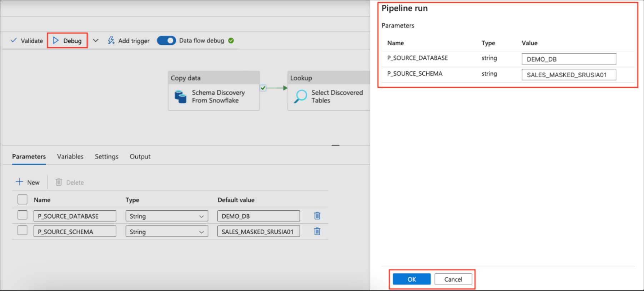This screenshot has height=291, width=644.
Task: Toggle the Data flow debug switch
Action: [x=166, y=40]
